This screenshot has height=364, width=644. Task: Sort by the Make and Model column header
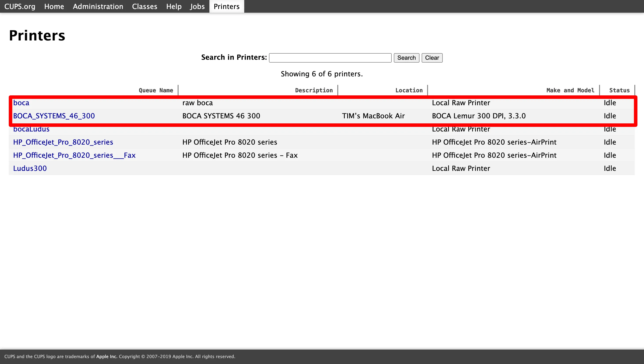coord(570,90)
